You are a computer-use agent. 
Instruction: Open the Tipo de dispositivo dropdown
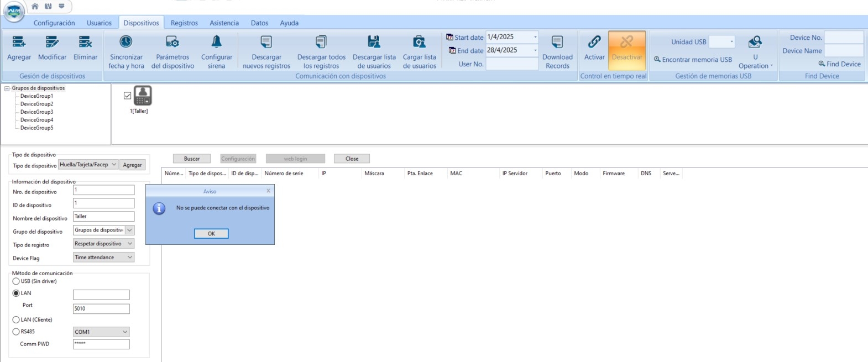pyautogui.click(x=114, y=165)
